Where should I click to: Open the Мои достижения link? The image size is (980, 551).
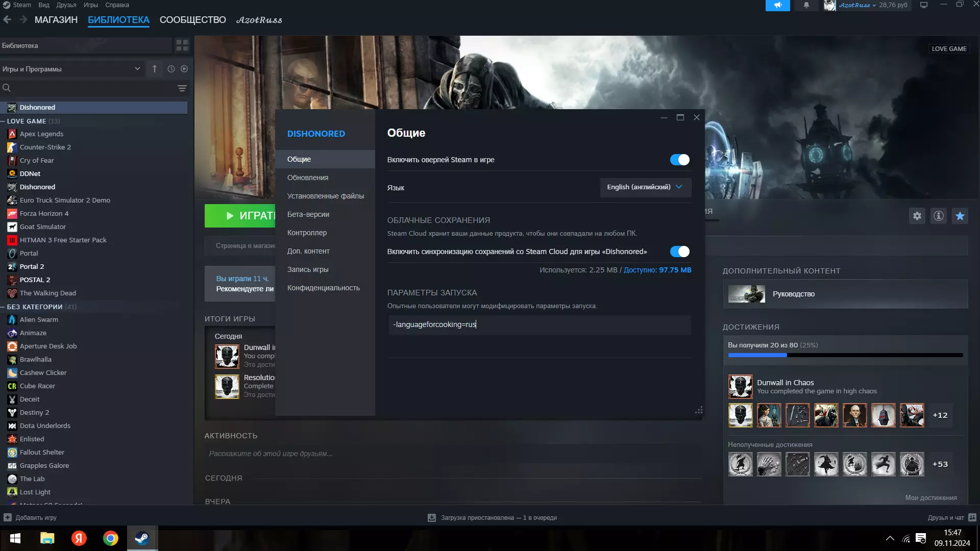(930, 497)
